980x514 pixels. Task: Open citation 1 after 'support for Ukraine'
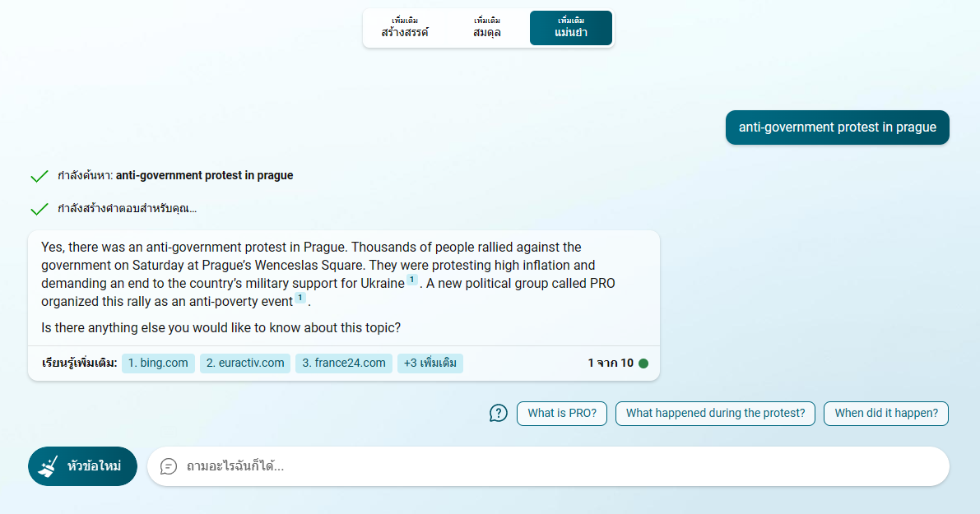412,280
